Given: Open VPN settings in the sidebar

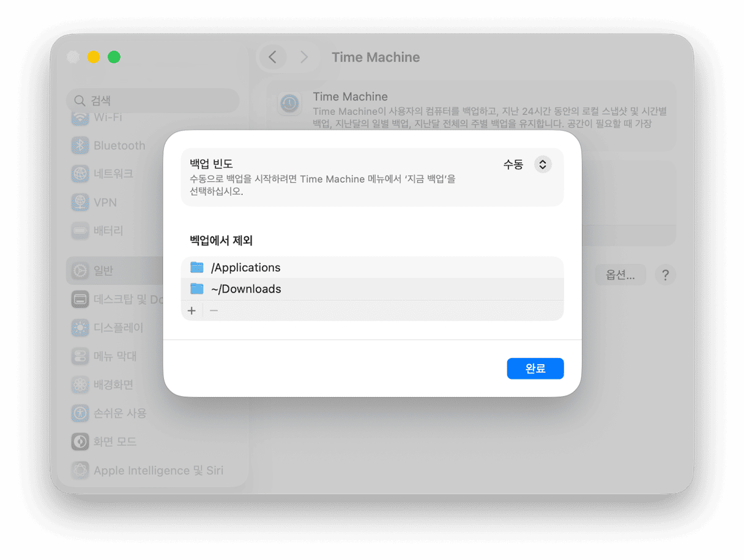Looking at the screenshot, I should (153, 202).
